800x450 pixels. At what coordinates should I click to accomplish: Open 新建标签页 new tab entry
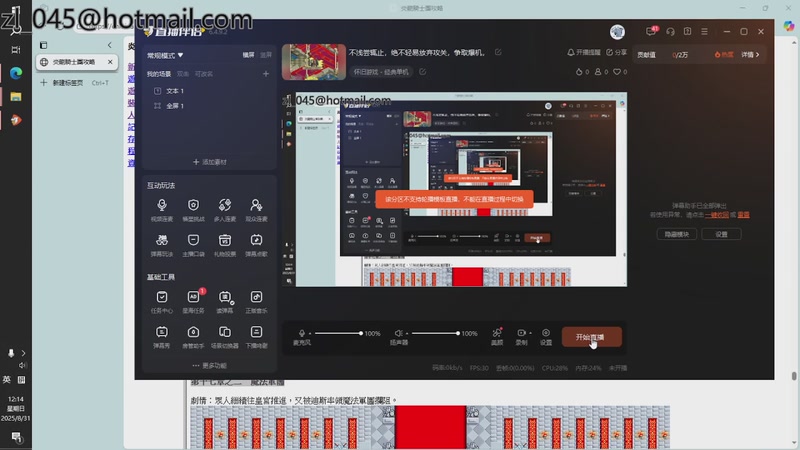74,83
